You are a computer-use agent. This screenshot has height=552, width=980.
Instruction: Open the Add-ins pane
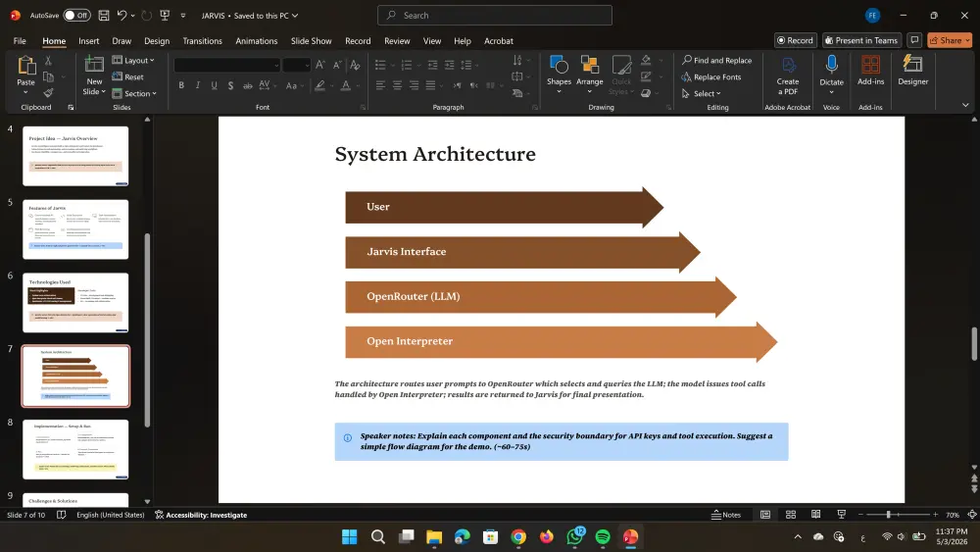[870, 70]
